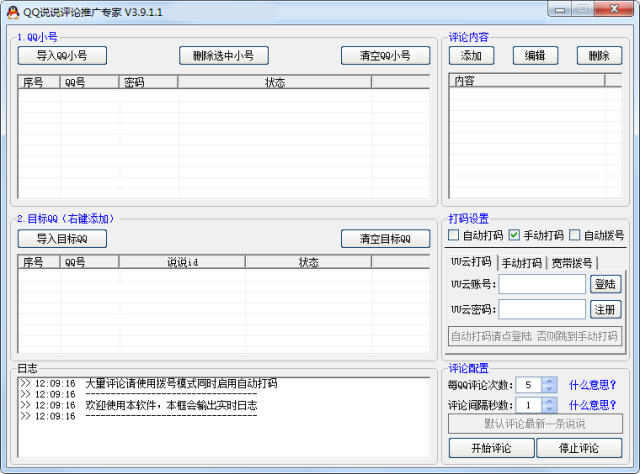This screenshot has width=640, height=474.
Task: Click log line 欢迎使用本软件，本框会输出实时日志
Action: click(171, 405)
